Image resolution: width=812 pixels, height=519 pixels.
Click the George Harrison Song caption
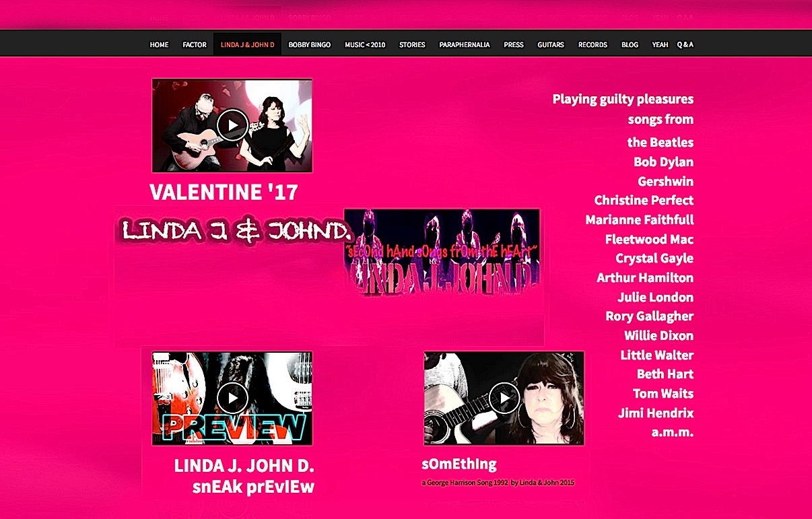(498, 483)
